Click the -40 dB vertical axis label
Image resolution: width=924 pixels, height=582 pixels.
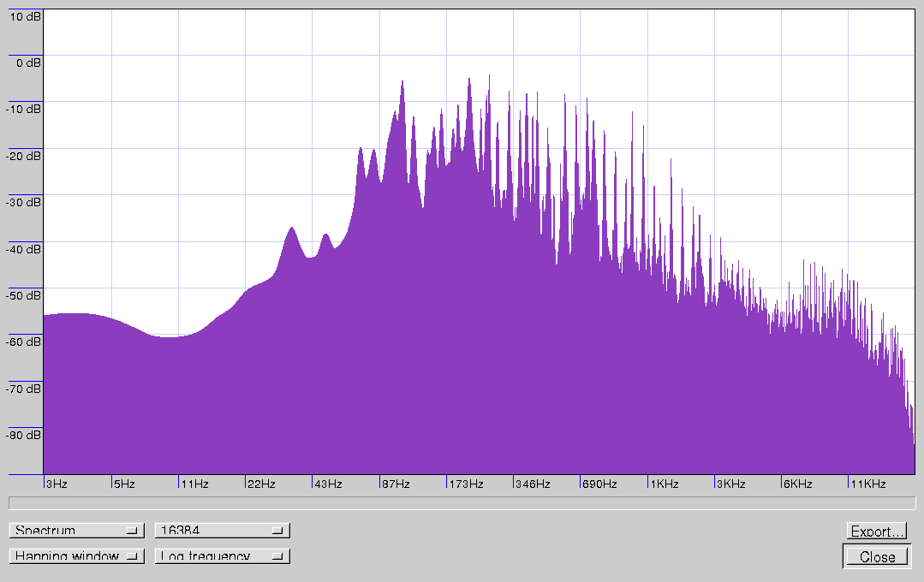coord(23,249)
